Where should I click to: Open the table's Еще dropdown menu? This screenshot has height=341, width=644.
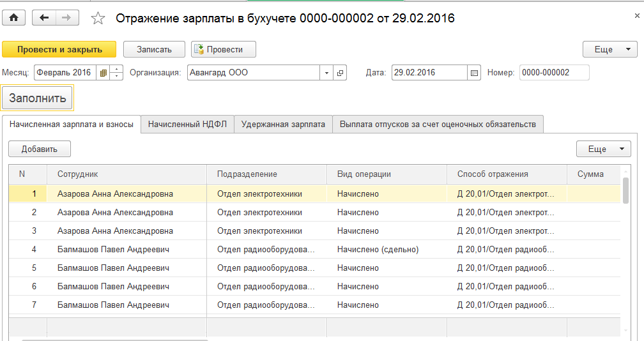coord(603,149)
